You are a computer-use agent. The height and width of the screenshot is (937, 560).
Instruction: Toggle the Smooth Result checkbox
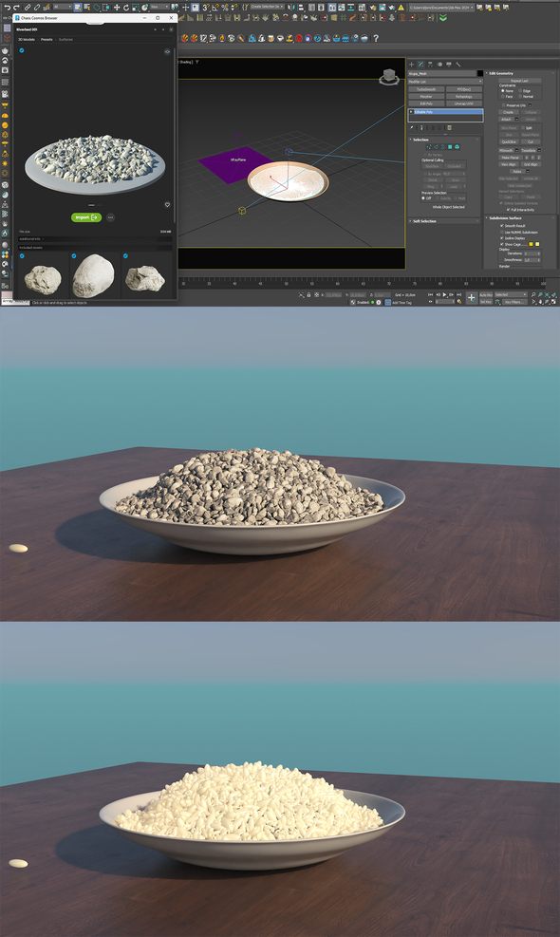point(502,226)
